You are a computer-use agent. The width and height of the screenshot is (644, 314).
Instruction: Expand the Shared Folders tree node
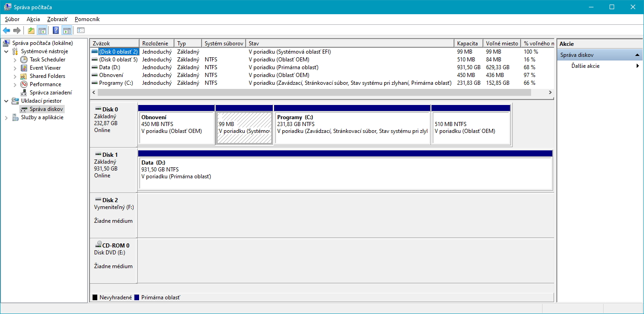click(15, 76)
